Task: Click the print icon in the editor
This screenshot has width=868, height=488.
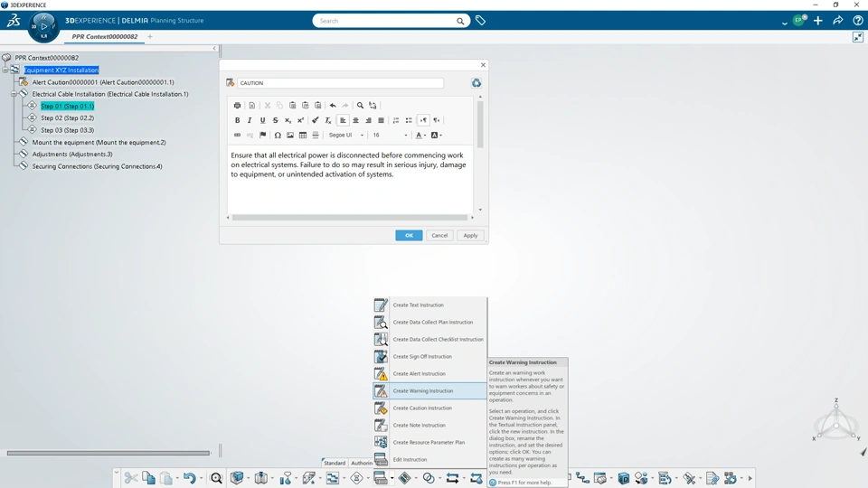Action: click(x=238, y=105)
